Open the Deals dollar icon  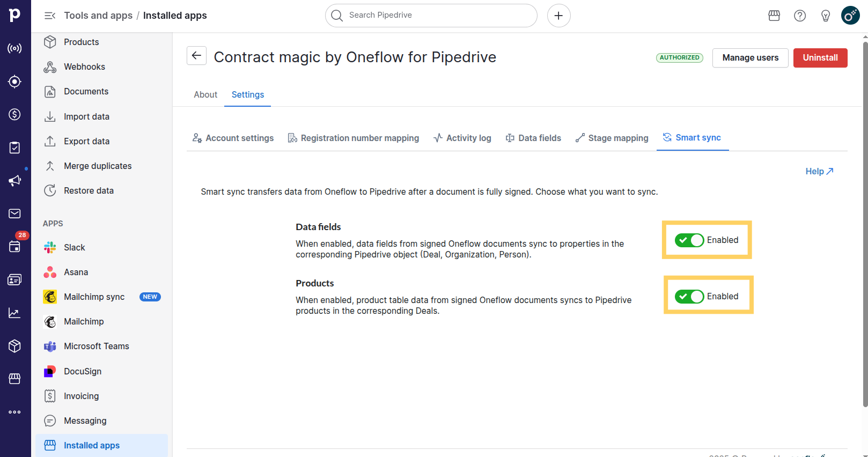[x=14, y=114]
